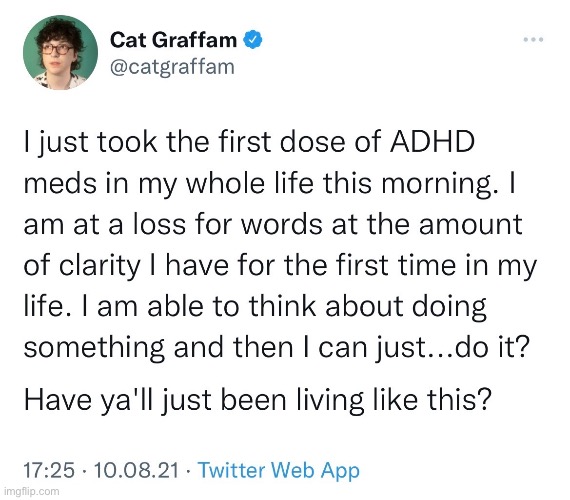Click the word ADHD in the tweet
570x500 pixels.
(433, 141)
